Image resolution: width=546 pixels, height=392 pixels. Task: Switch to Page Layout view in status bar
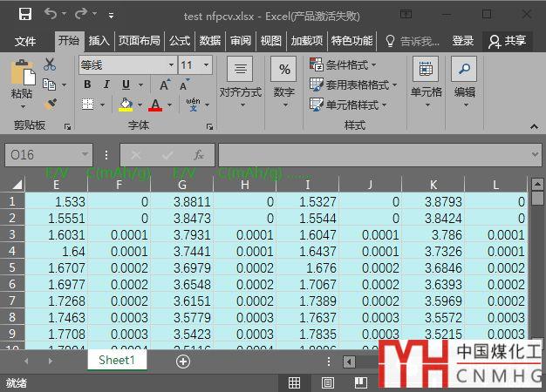[328, 382]
